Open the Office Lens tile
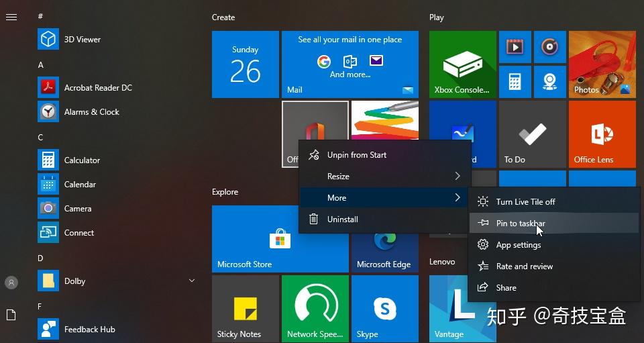Image resolution: width=644 pixels, height=343 pixels. 602,134
